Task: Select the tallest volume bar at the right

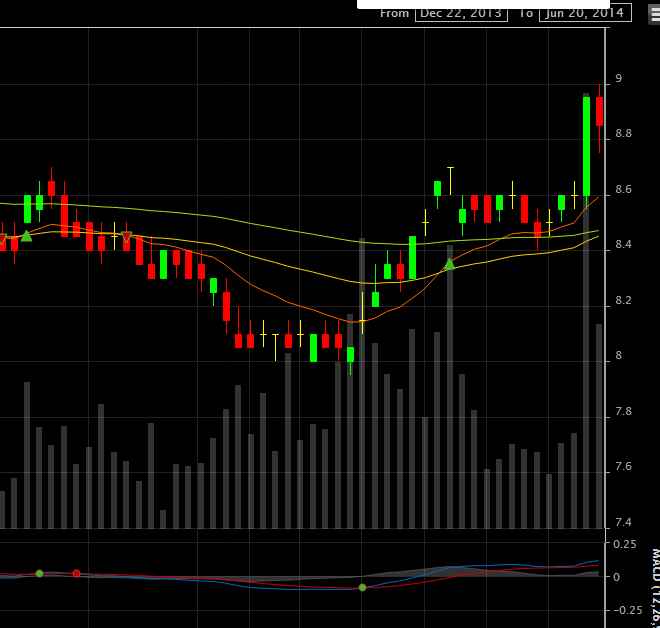Action: click(586, 311)
